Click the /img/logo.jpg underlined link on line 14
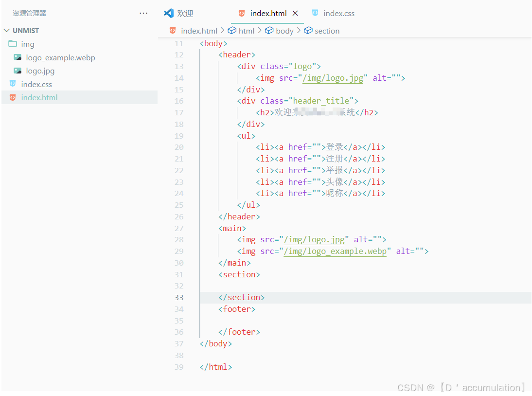532x396 pixels. [333, 78]
